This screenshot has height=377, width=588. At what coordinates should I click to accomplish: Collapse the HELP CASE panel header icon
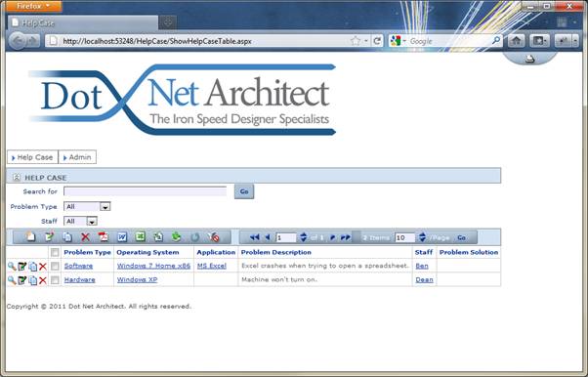point(17,177)
